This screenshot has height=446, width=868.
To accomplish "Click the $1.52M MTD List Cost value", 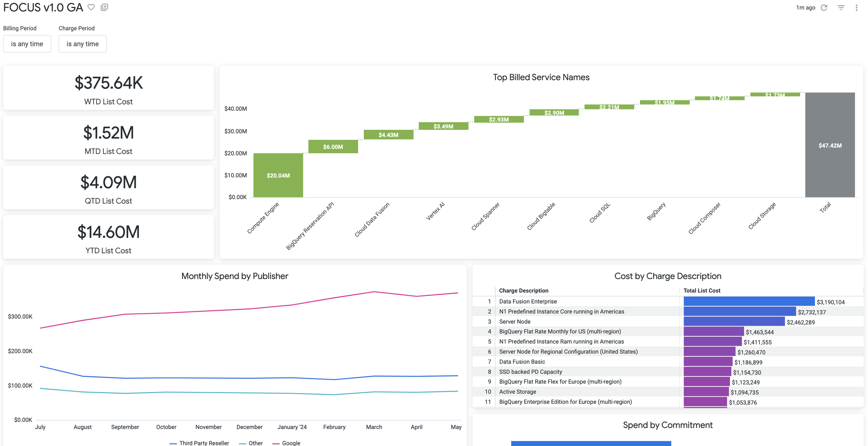I will click(x=108, y=133).
